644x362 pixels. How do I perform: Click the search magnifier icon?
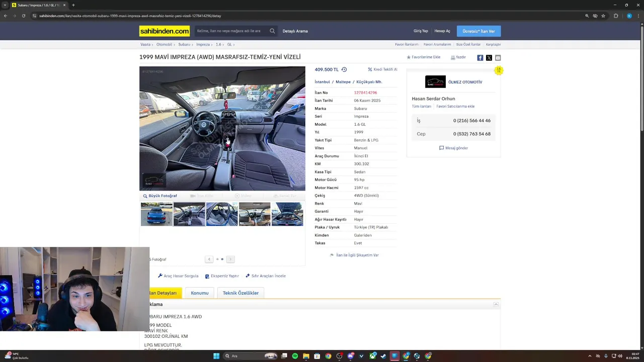tap(272, 31)
